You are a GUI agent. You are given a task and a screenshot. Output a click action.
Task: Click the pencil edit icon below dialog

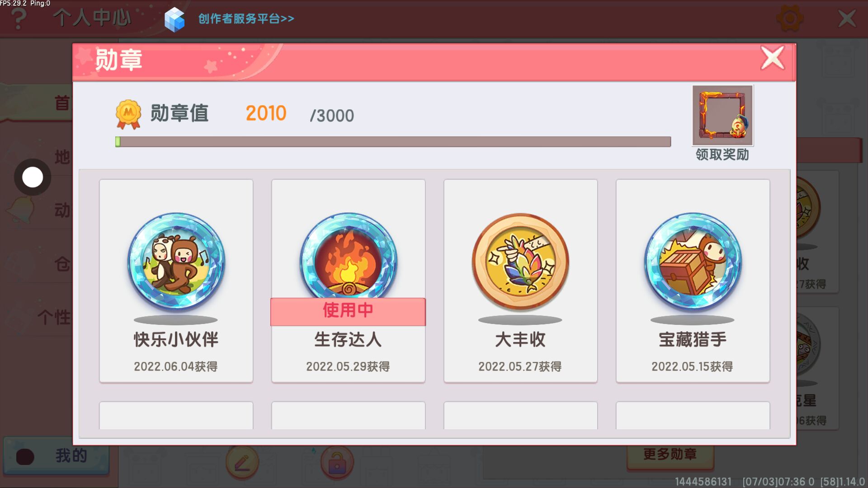point(242,463)
